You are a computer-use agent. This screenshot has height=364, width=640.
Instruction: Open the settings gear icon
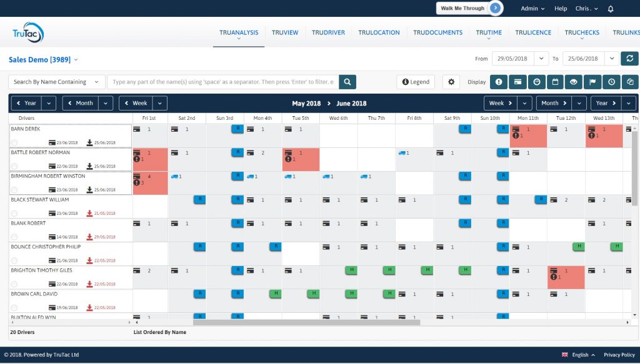click(x=451, y=82)
